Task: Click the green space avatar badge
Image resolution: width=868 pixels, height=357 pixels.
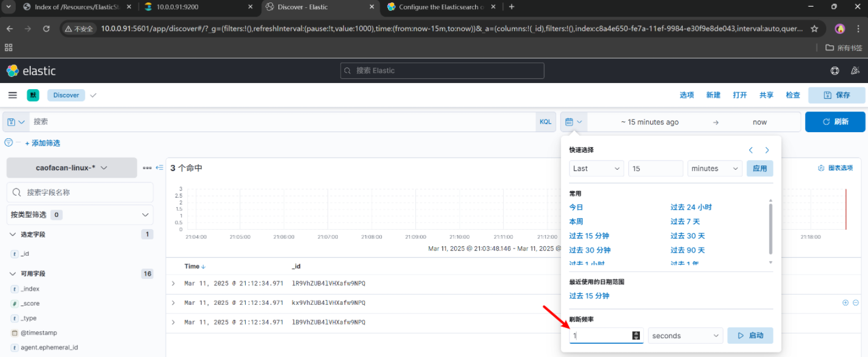Action: point(33,95)
